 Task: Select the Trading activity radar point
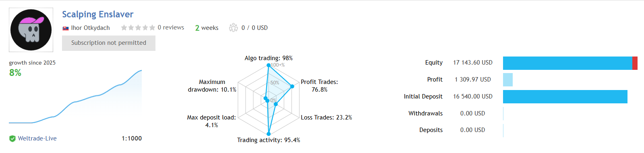tap(269, 134)
